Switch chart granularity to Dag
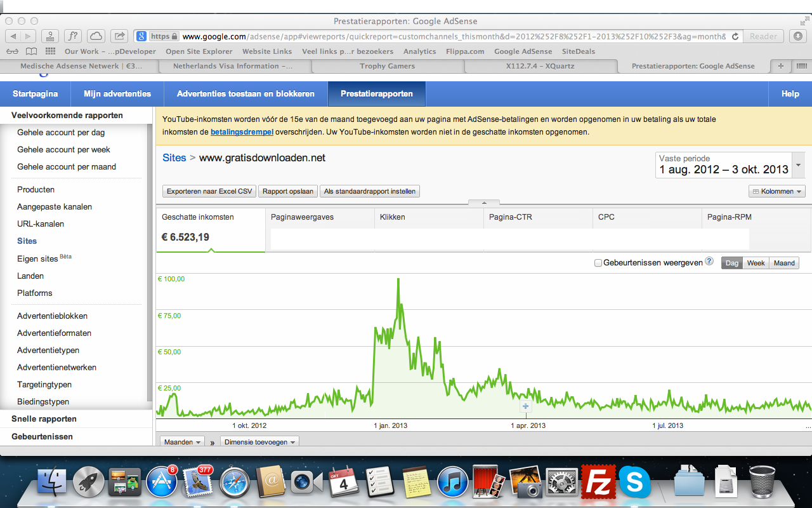812x508 pixels. pos(732,263)
